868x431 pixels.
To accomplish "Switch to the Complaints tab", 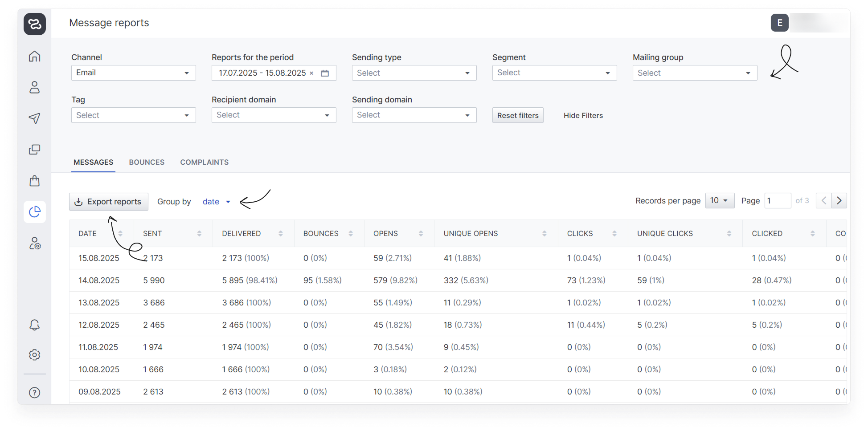I will 204,163.
